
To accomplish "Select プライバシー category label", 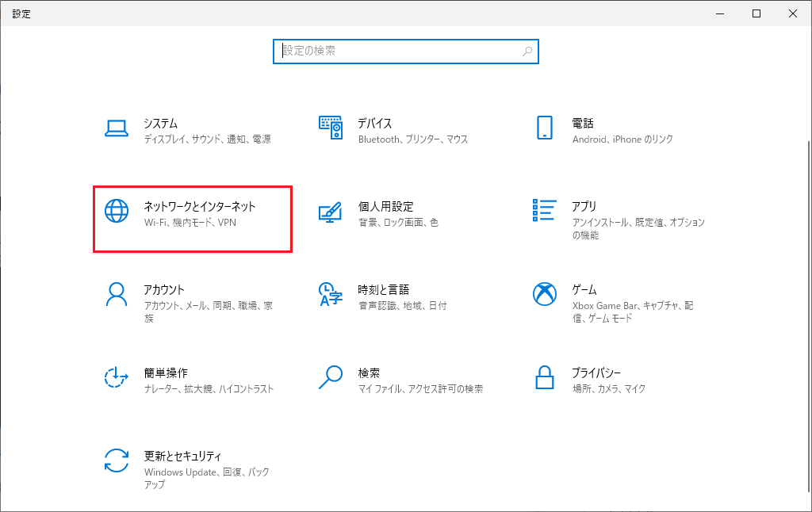I will (596, 373).
